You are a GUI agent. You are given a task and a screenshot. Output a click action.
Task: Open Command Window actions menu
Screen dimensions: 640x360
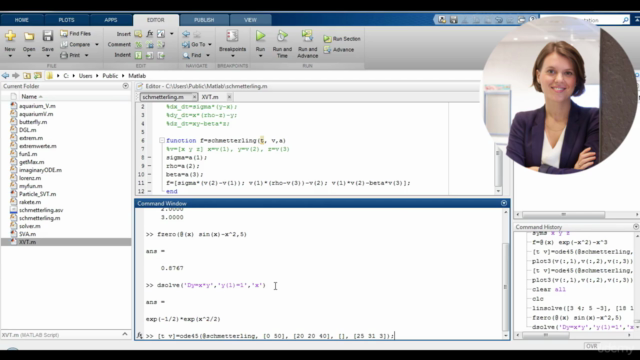coord(504,203)
